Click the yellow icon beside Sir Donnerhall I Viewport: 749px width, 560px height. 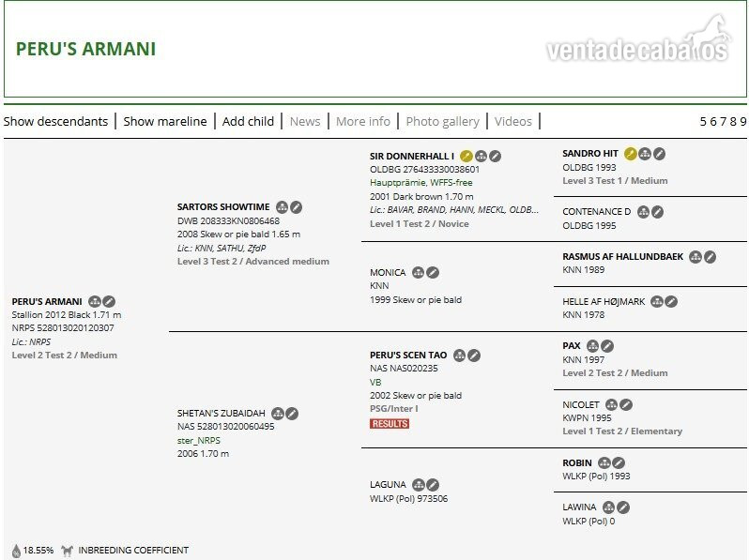(466, 156)
